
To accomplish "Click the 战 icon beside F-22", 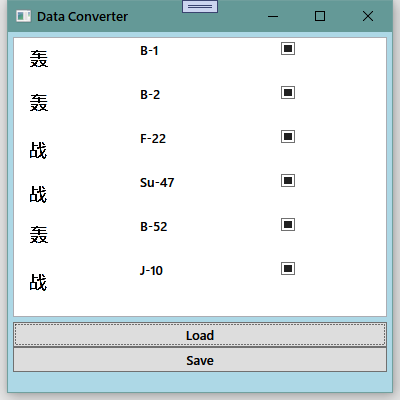I will (38, 150).
